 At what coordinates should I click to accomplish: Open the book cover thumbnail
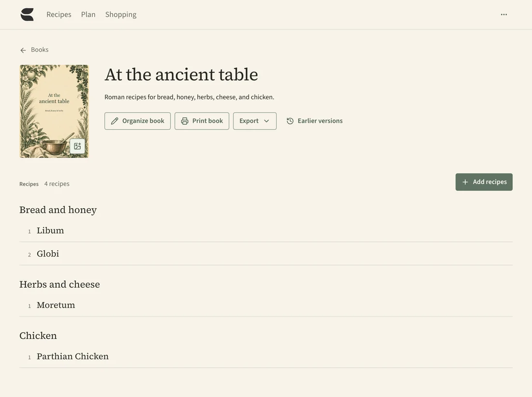(54, 111)
